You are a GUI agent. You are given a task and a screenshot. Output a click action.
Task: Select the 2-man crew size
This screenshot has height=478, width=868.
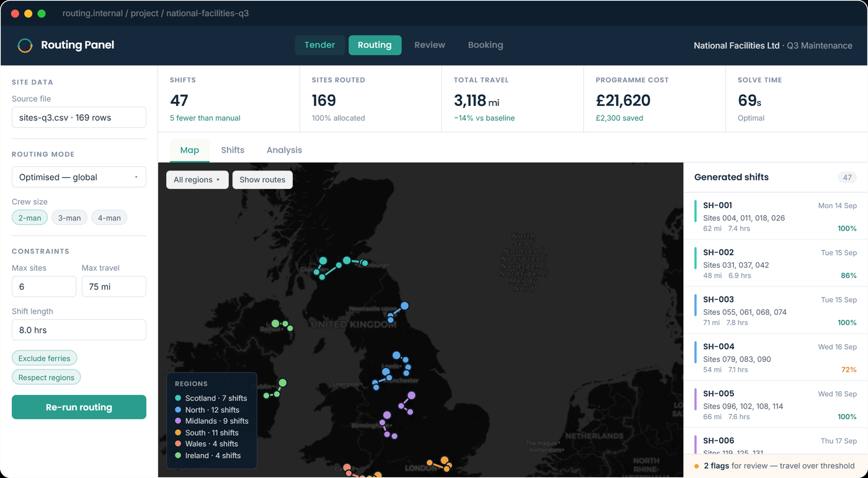coord(30,218)
